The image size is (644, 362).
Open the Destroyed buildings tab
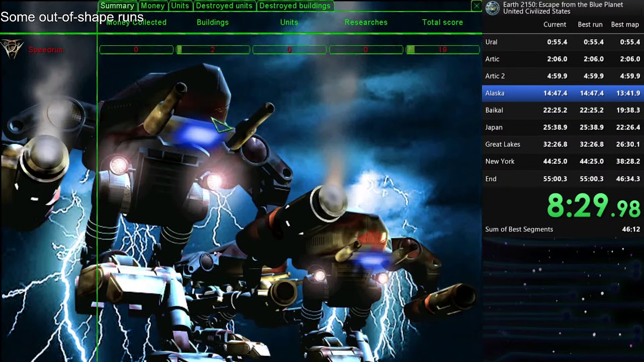pos(295,6)
